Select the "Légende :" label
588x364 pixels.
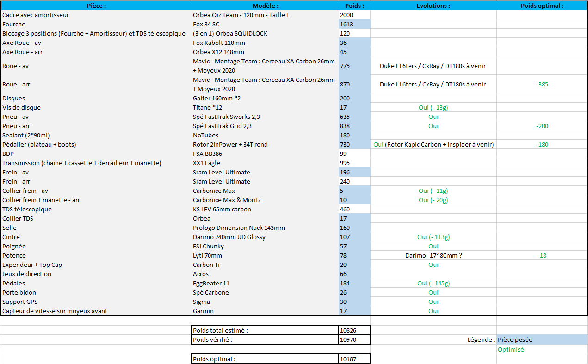click(481, 339)
